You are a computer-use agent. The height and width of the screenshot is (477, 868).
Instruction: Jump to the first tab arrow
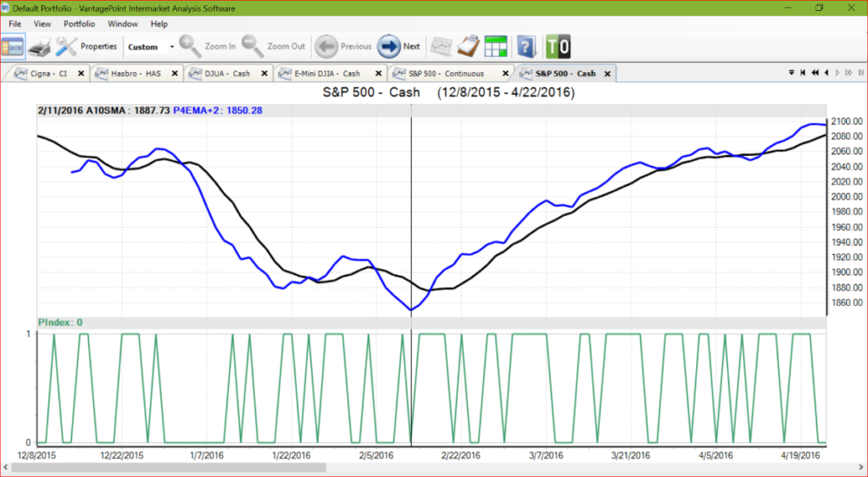pyautogui.click(x=803, y=73)
